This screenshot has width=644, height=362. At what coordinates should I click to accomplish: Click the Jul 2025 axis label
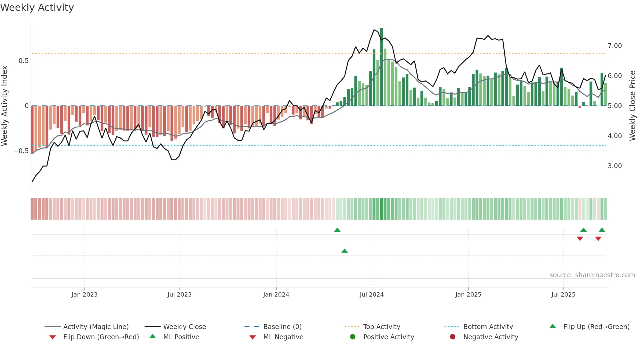pyautogui.click(x=563, y=295)
